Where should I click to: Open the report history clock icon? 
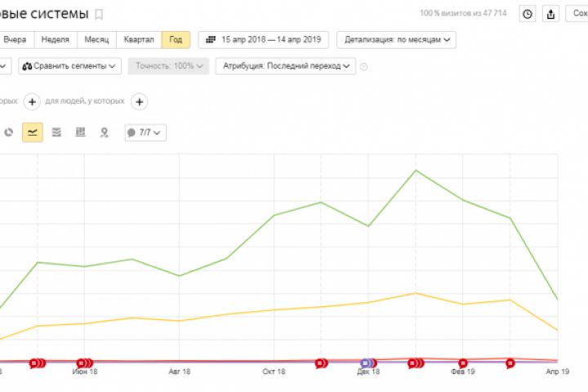click(x=528, y=14)
